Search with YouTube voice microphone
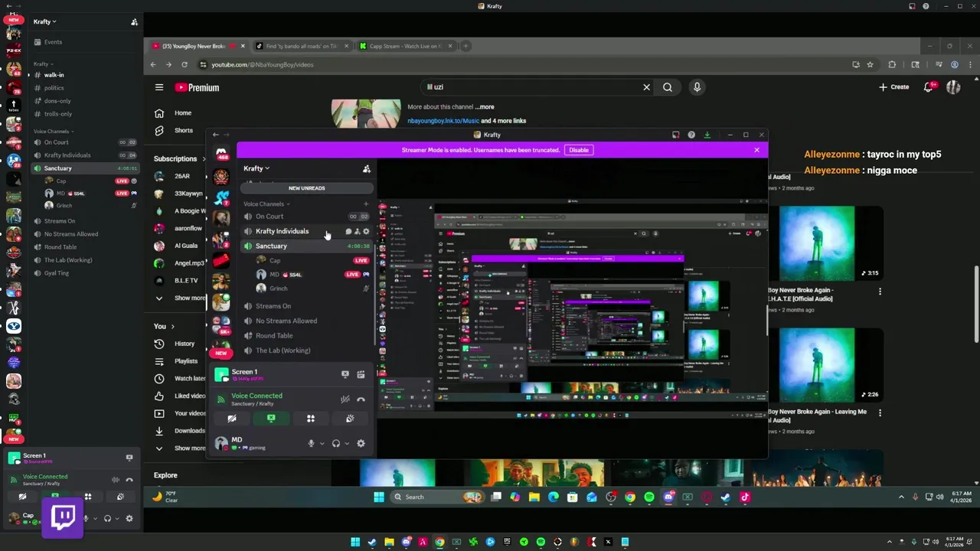 point(697,87)
